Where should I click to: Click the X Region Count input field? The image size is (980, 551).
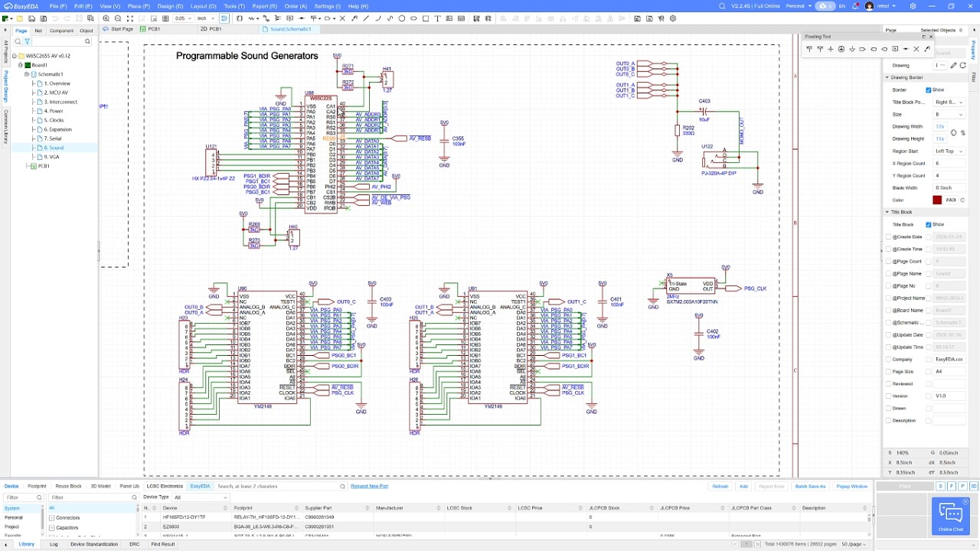[x=949, y=163]
